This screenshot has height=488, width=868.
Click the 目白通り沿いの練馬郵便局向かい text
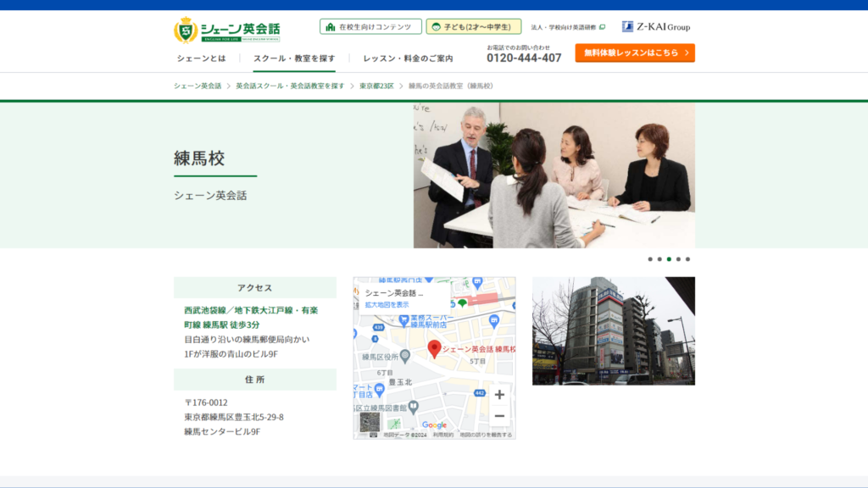click(247, 339)
